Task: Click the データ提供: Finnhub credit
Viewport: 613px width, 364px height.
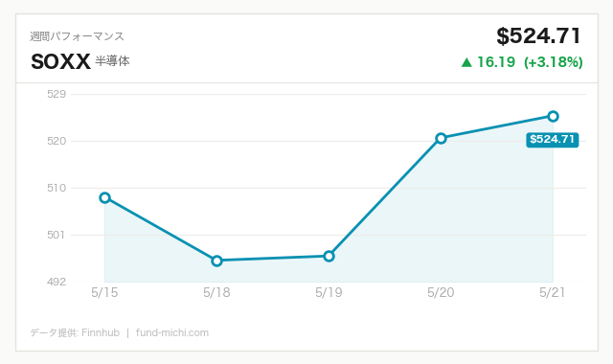Action: pos(75,332)
